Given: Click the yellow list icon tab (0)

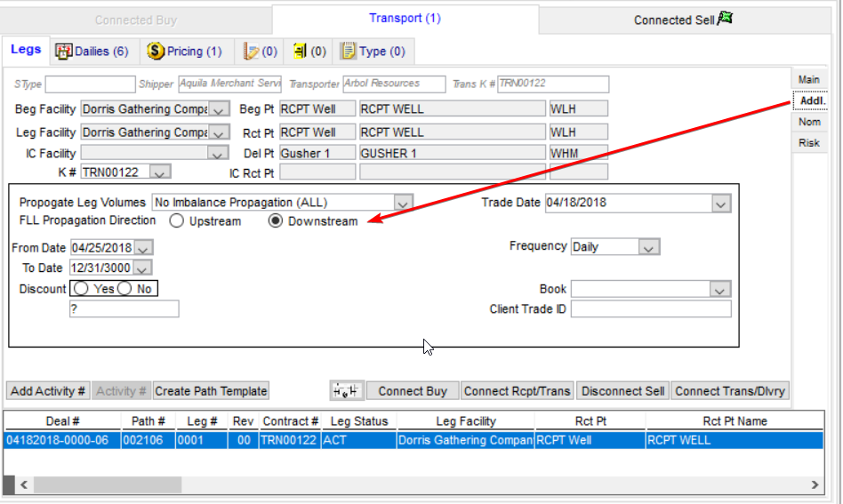Looking at the screenshot, I should [301, 52].
